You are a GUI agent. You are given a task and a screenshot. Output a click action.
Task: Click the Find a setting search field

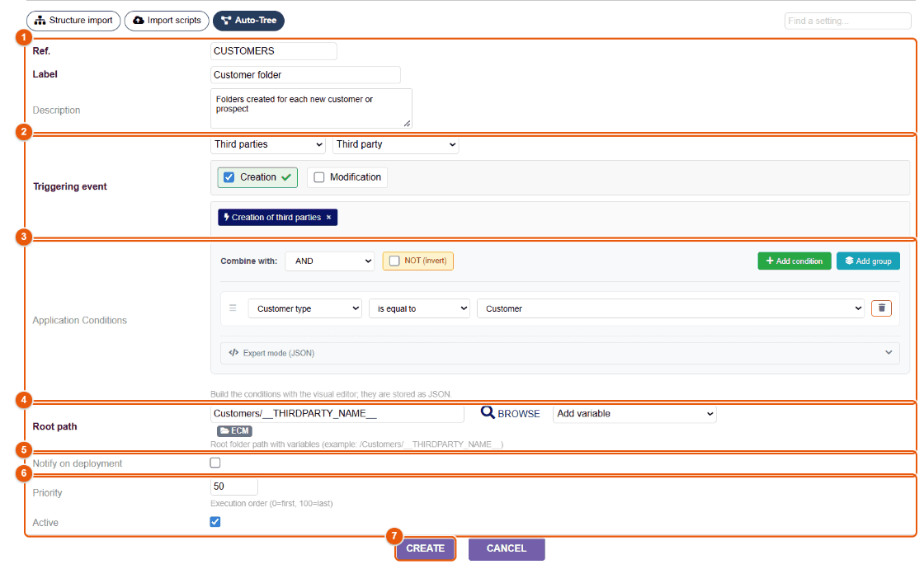[847, 21]
